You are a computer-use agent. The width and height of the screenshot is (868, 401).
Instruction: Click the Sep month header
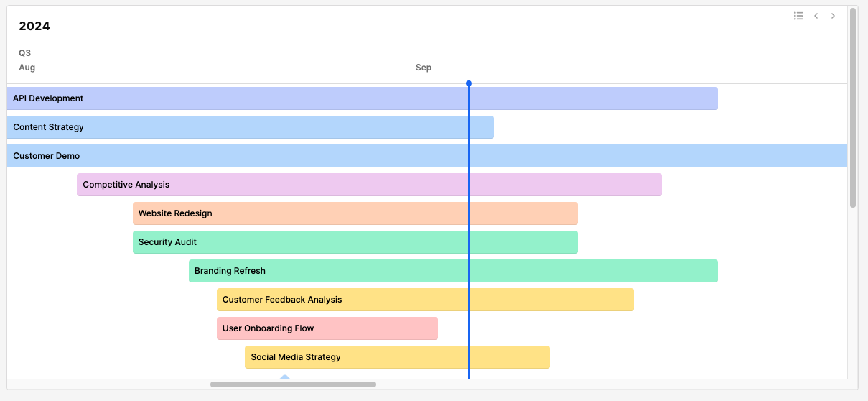(424, 68)
